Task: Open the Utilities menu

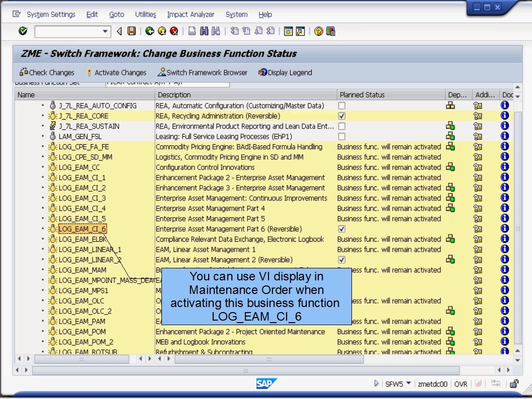Action: click(x=145, y=15)
